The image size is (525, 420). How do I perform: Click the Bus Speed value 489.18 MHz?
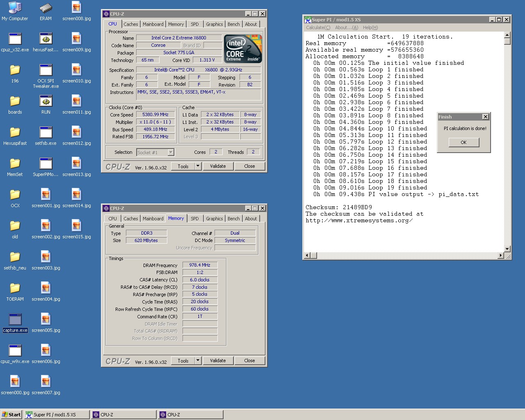(x=155, y=129)
